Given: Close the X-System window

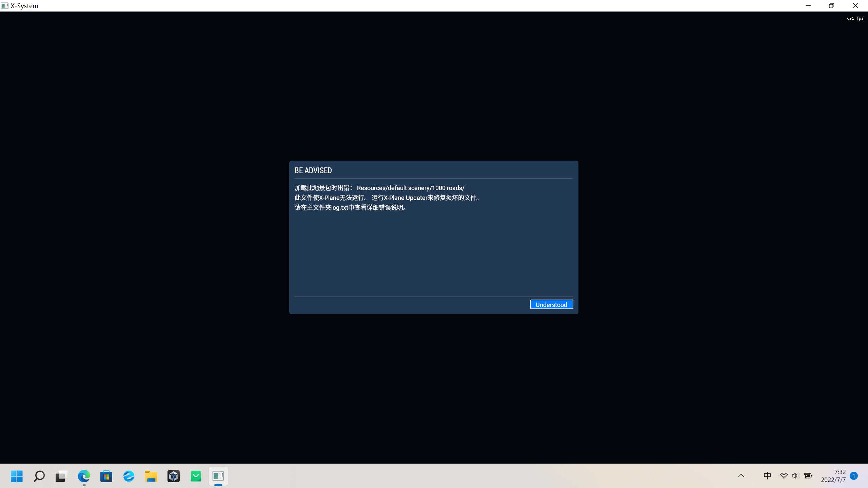Looking at the screenshot, I should tap(855, 6).
